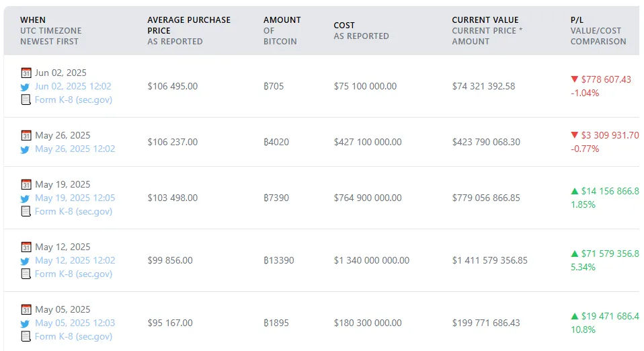Click the calendar icon beside May 26, 2025
Screen dimensions: 644x351
point(26,135)
